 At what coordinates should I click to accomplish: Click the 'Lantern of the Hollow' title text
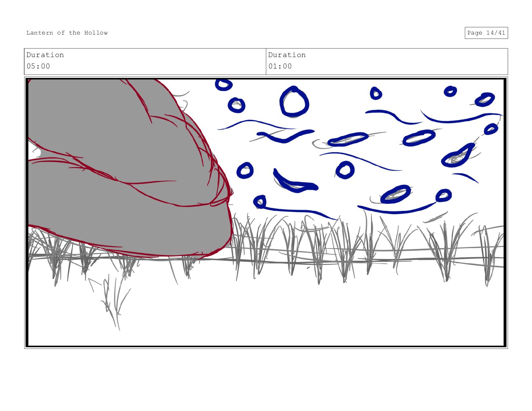67,33
